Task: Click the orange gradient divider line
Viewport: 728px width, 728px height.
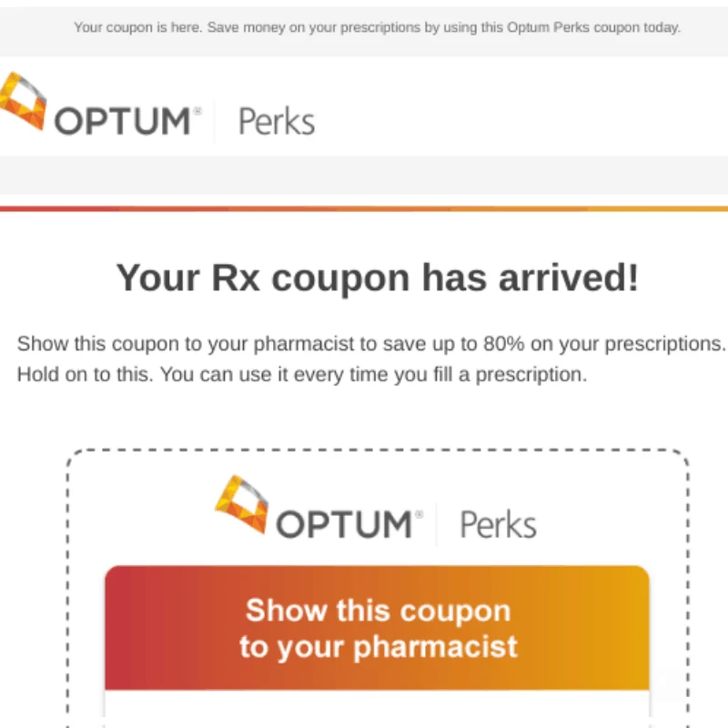Action: 364,208
